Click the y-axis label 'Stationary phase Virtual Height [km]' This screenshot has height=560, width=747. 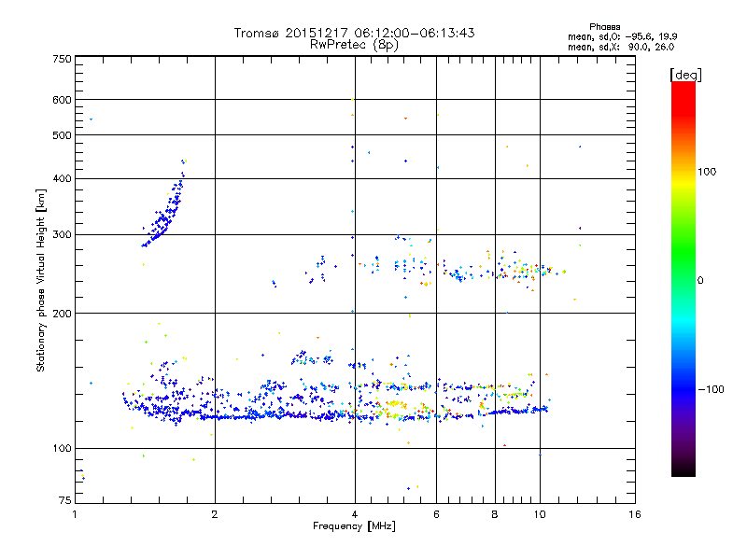pyautogui.click(x=41, y=281)
